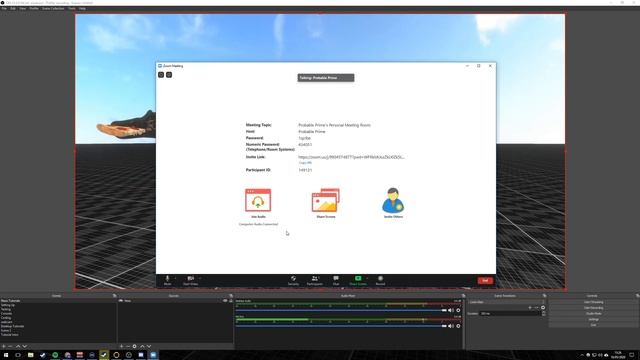This screenshot has height=360, width=640.
Task: Move selected scene up in Scenes panel
Action: (x=18, y=346)
